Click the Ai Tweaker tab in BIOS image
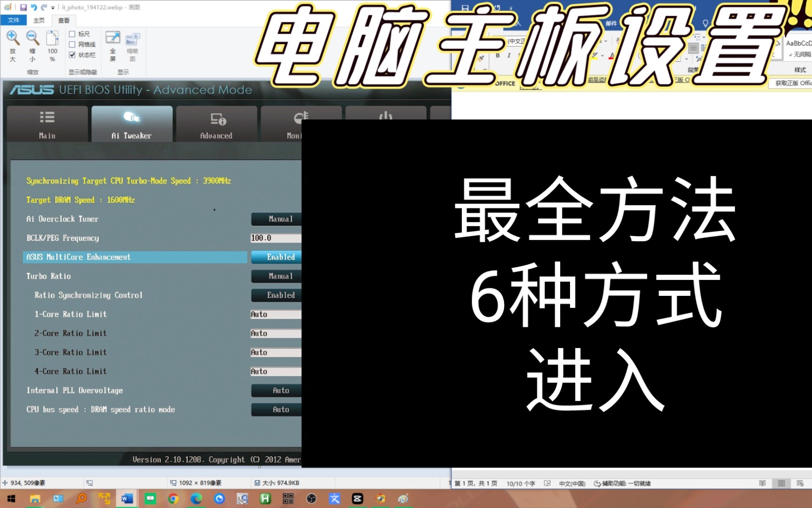Screen dimensions: 812x508 click(x=132, y=124)
